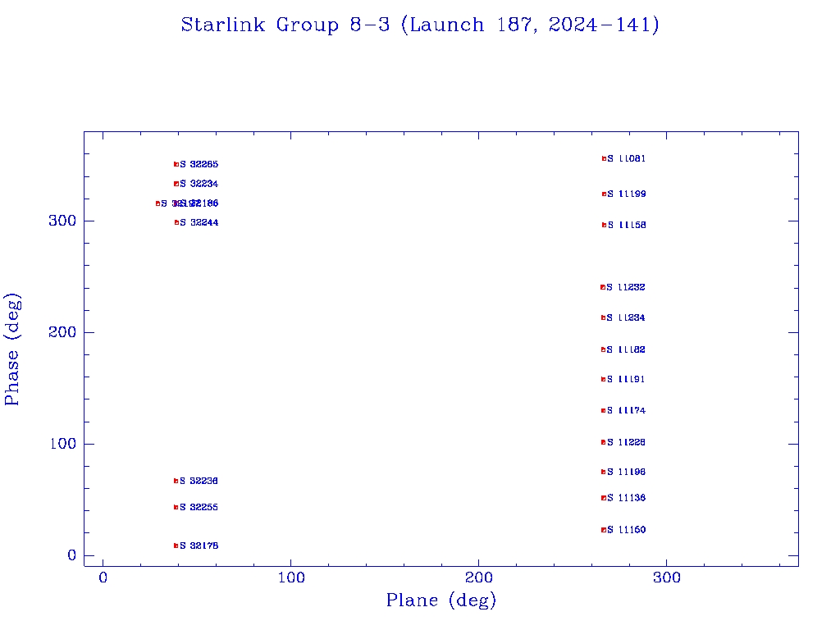Click the red marker for S 32265

pos(176,164)
